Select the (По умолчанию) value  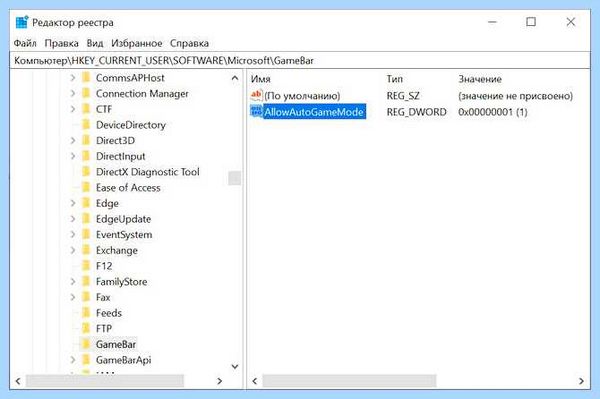point(302,96)
